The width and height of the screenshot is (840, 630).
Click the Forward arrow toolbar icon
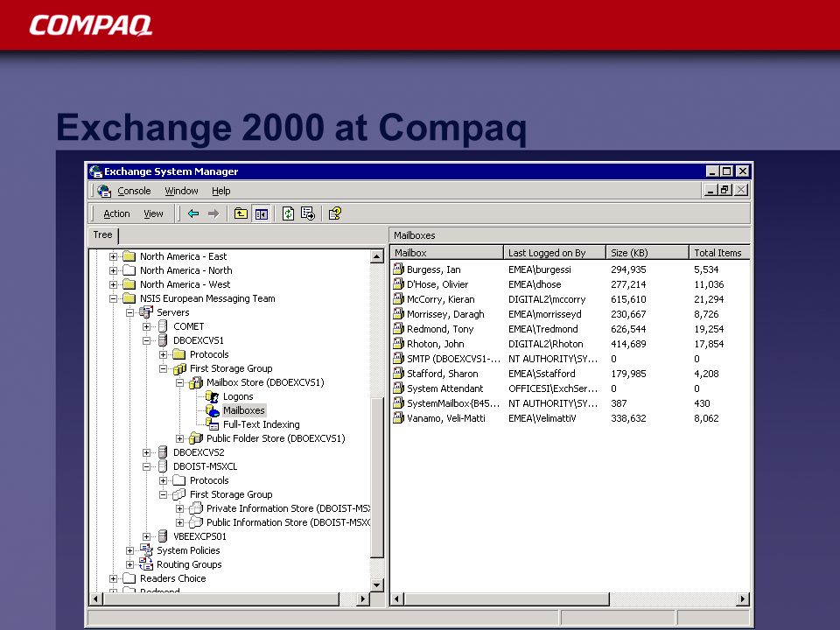point(213,213)
